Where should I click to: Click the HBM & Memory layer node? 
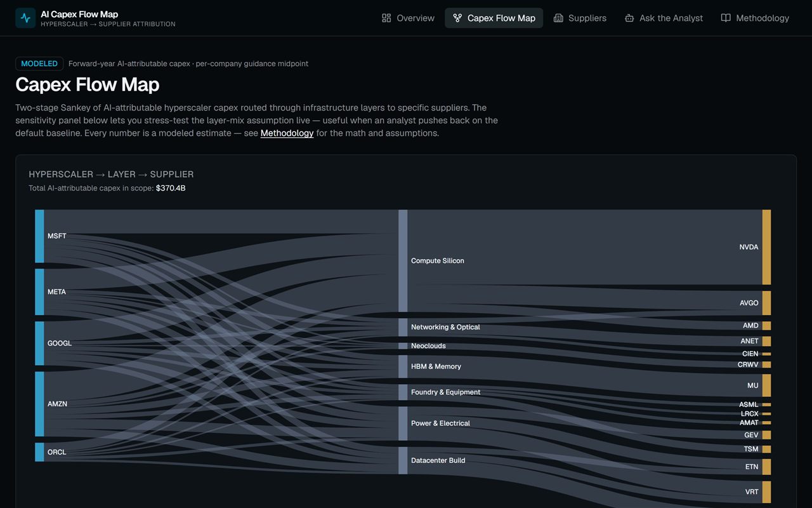tap(403, 366)
